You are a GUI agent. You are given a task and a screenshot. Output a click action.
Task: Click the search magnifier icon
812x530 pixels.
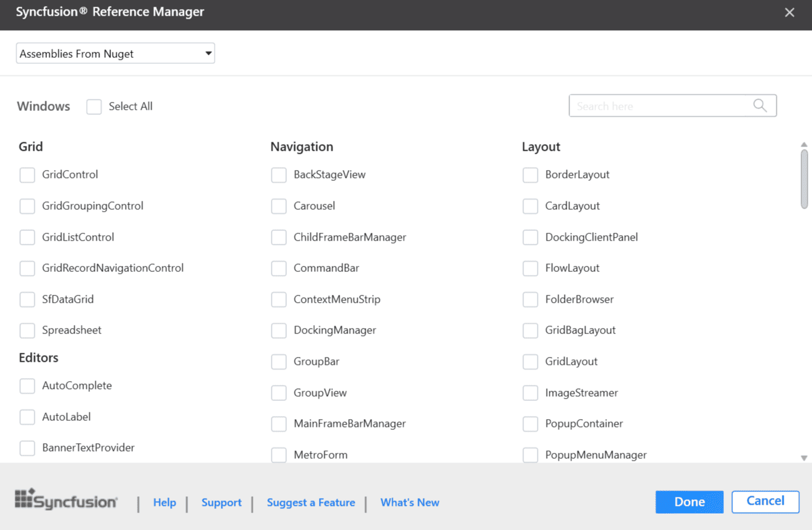(x=760, y=106)
